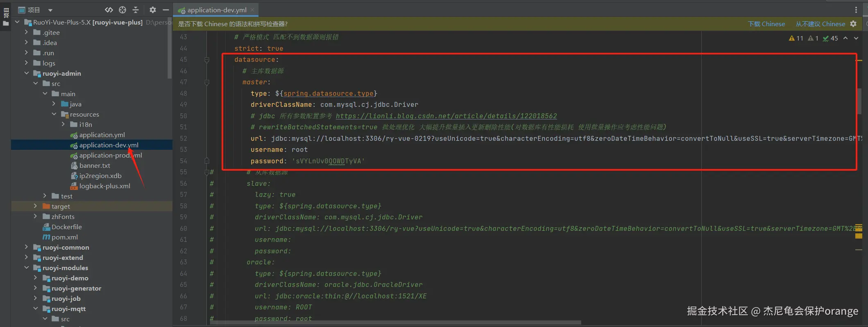Screen dimensions: 868x327
Task: Open notification banner gear settings
Action: click(853, 24)
